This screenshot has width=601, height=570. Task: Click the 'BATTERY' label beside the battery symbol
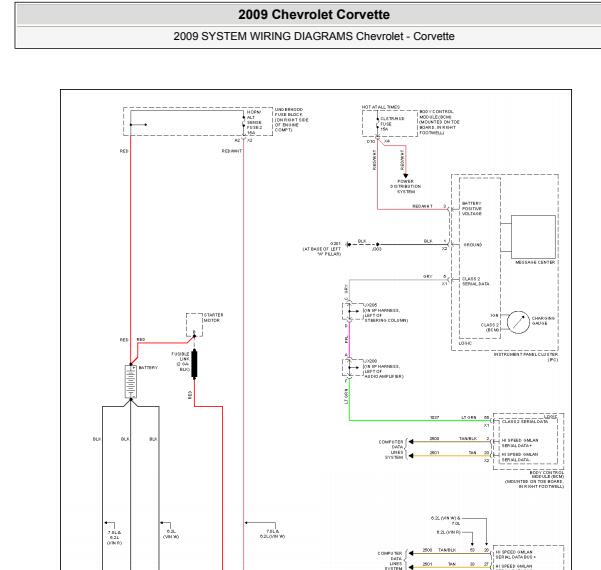(148, 368)
